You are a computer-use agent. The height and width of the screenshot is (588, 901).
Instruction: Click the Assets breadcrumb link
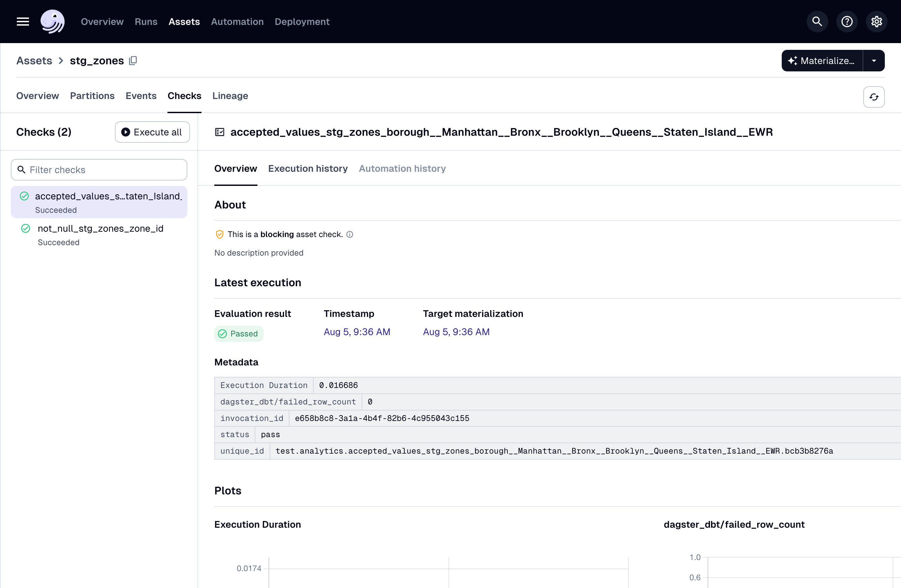coord(34,61)
